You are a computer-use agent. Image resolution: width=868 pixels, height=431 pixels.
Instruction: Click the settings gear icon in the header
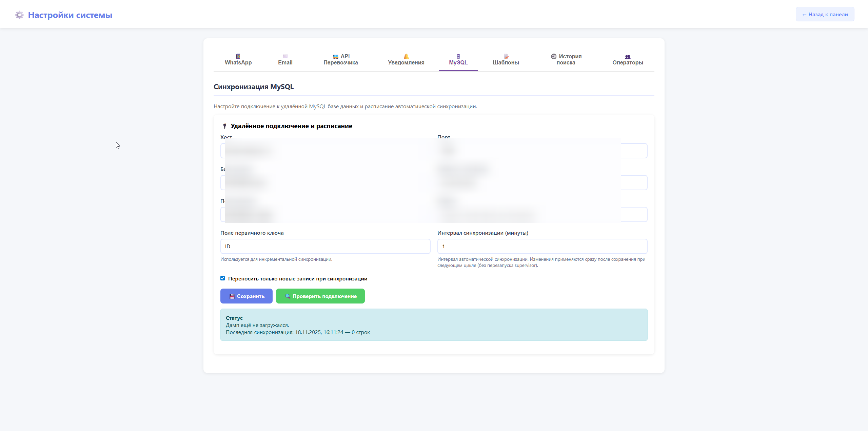(19, 15)
